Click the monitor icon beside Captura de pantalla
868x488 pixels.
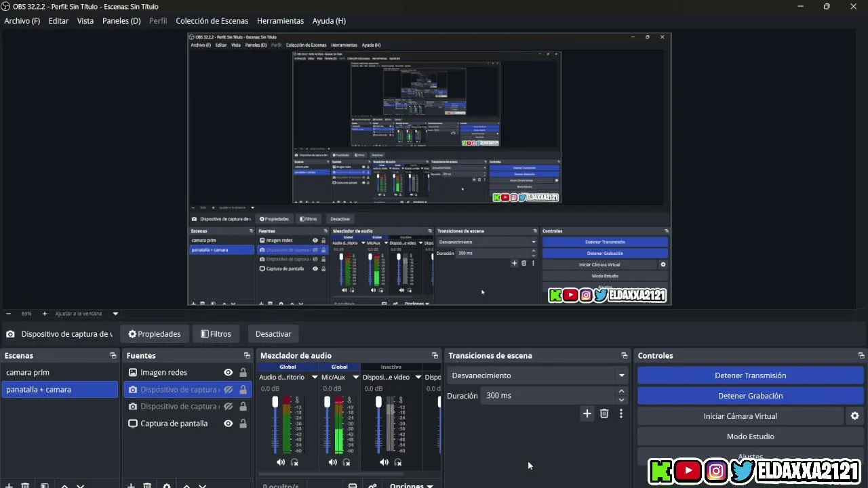133,424
